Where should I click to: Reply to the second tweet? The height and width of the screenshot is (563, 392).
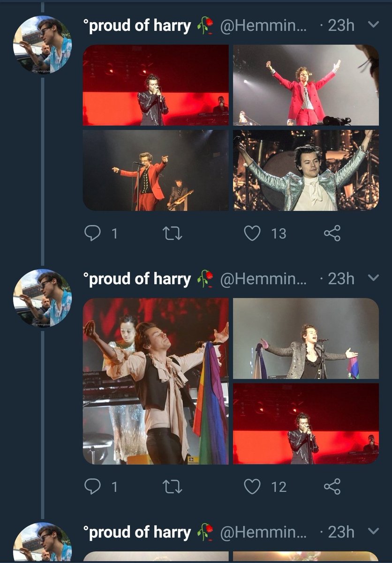click(x=92, y=487)
